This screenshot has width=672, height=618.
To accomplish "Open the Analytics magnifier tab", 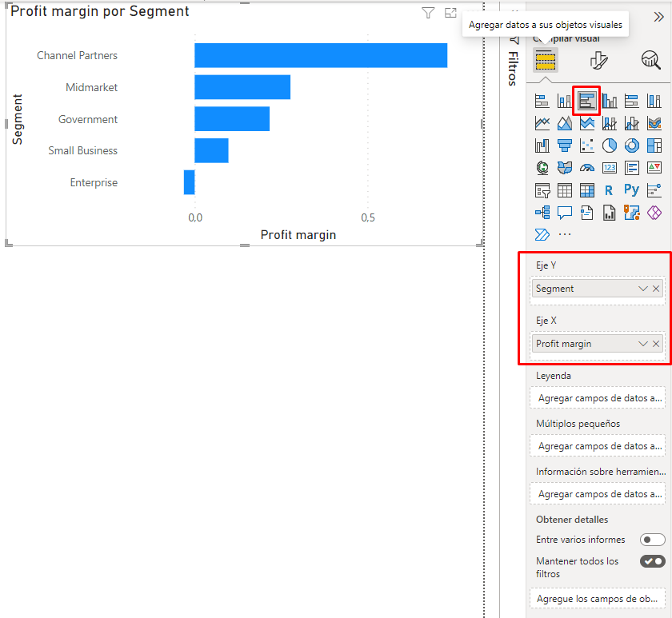I will [650, 60].
